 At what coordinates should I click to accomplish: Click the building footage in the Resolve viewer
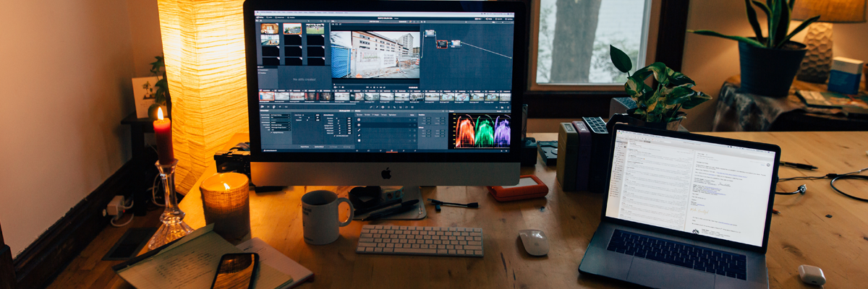click(375, 54)
